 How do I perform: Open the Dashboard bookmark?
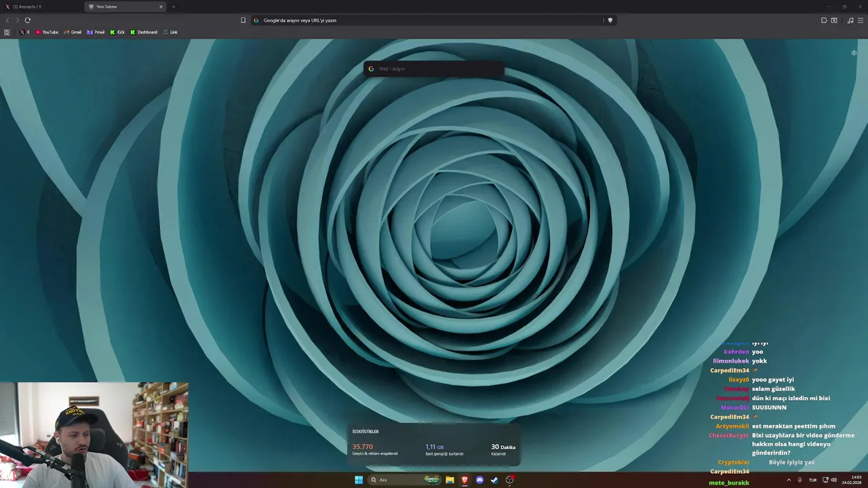(x=144, y=32)
